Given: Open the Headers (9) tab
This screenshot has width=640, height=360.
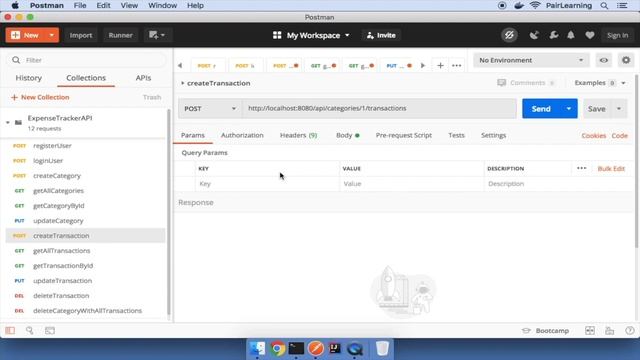Looking at the screenshot, I should pos(298,135).
